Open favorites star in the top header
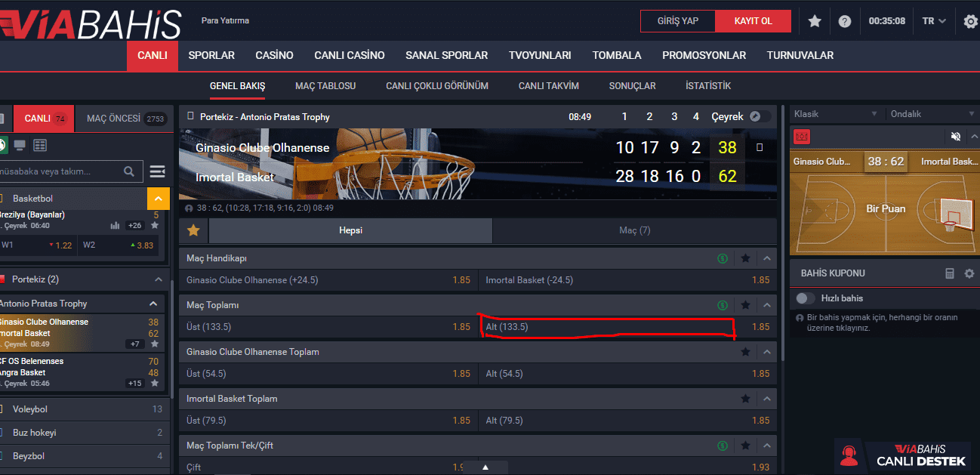Image resolution: width=980 pixels, height=475 pixels. coord(815,21)
